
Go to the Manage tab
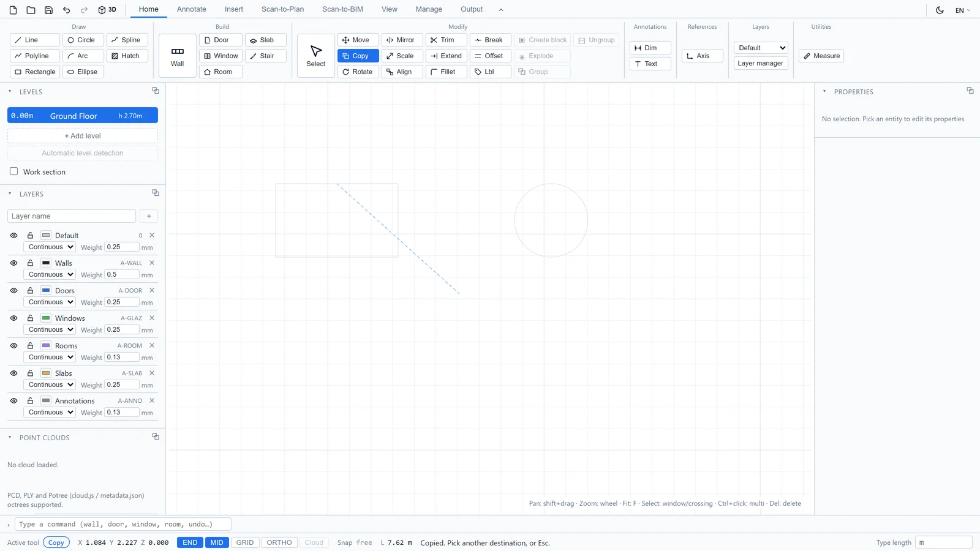(429, 9)
